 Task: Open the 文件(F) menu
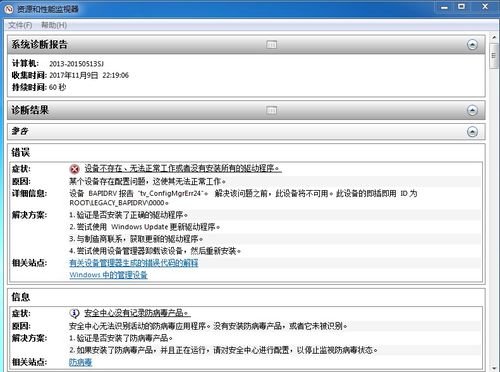point(20,25)
